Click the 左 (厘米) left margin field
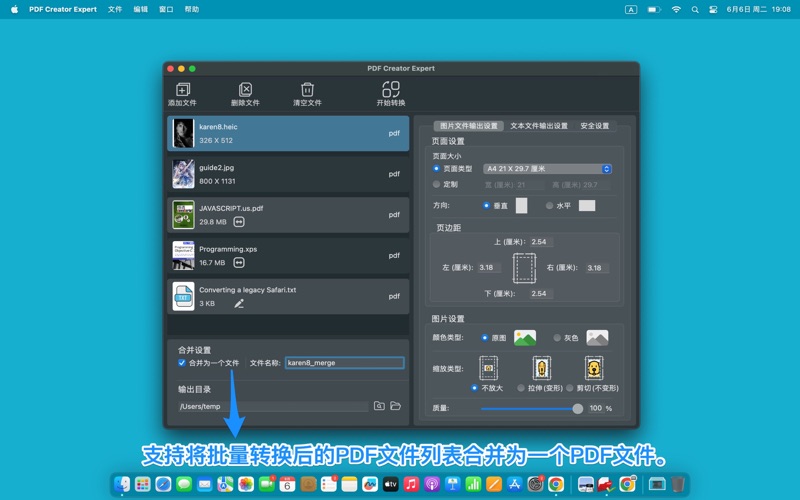The width and height of the screenshot is (800, 500). point(490,267)
